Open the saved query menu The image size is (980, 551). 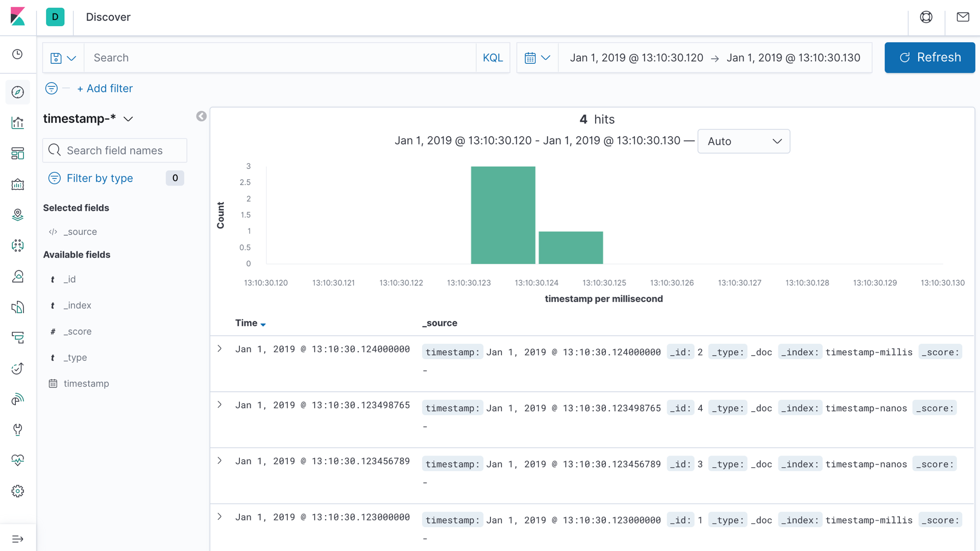(x=63, y=58)
